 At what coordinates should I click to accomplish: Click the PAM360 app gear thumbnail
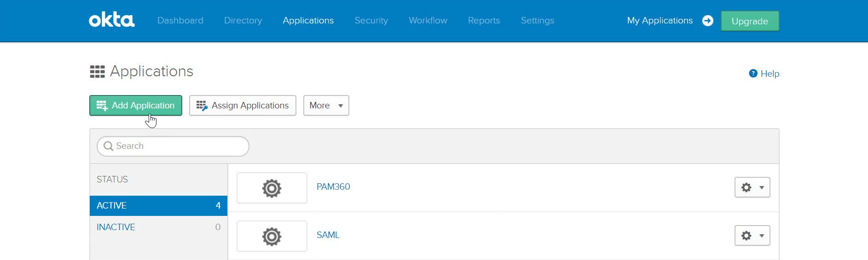(x=272, y=188)
